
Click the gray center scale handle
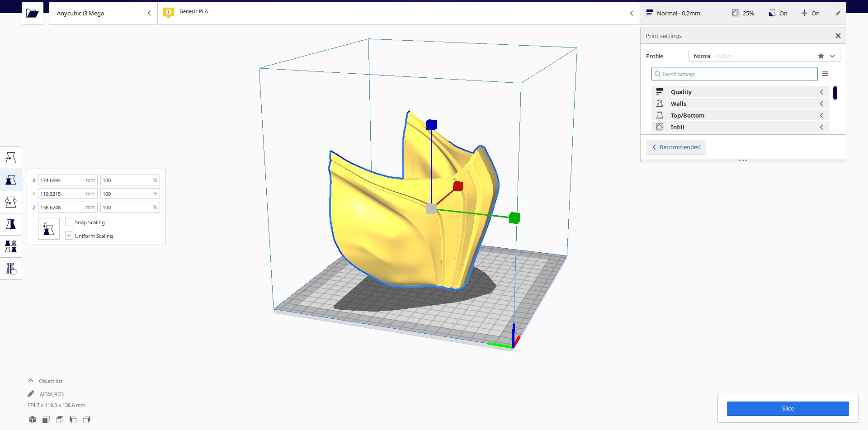tap(431, 209)
